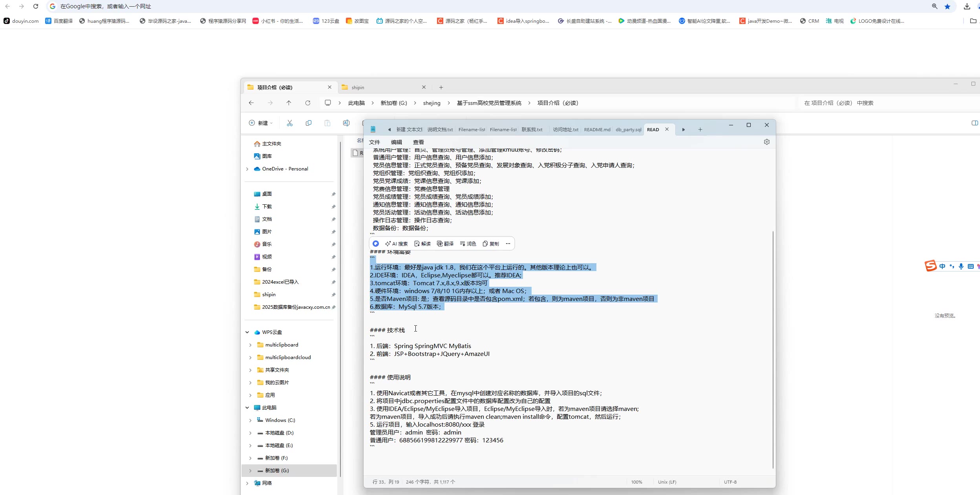Expand the Windows (C:) drive node
Image resolution: width=980 pixels, height=495 pixels.
[250, 420]
